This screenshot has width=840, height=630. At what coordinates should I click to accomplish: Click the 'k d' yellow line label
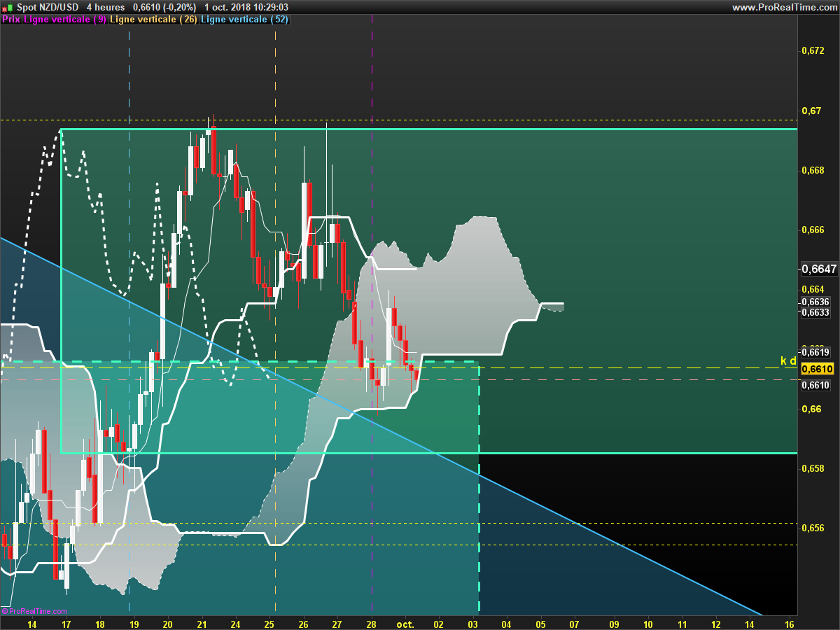tap(788, 360)
